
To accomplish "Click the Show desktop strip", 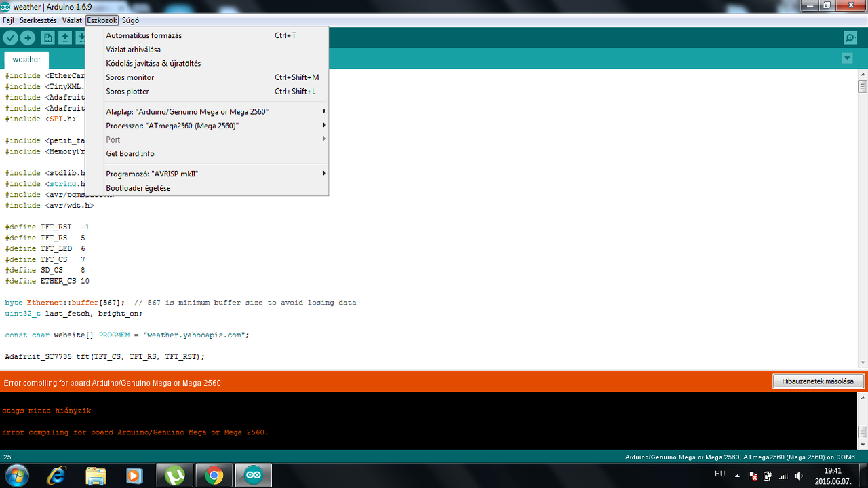I will coord(863,476).
